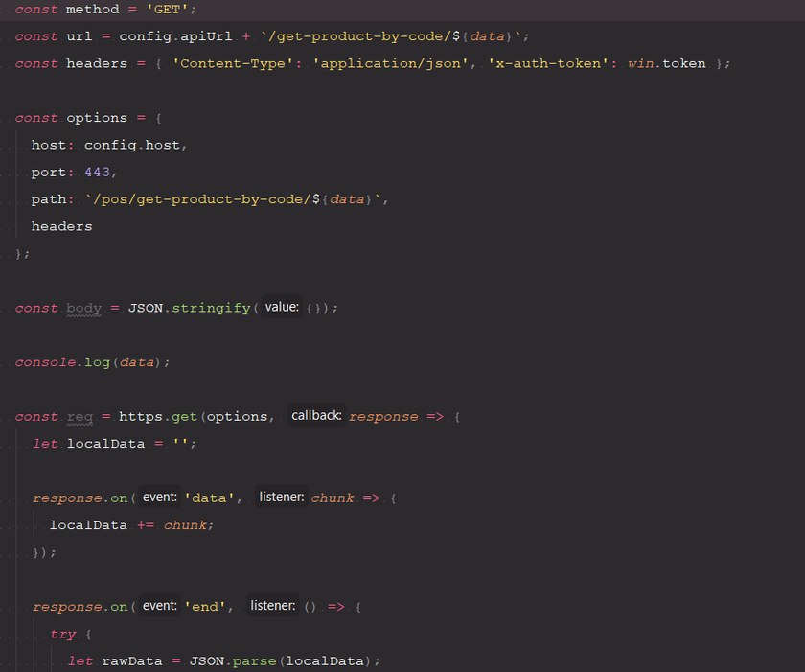Click 'Content-Type' header key
The width and height of the screenshot is (805, 672).
[x=233, y=63]
